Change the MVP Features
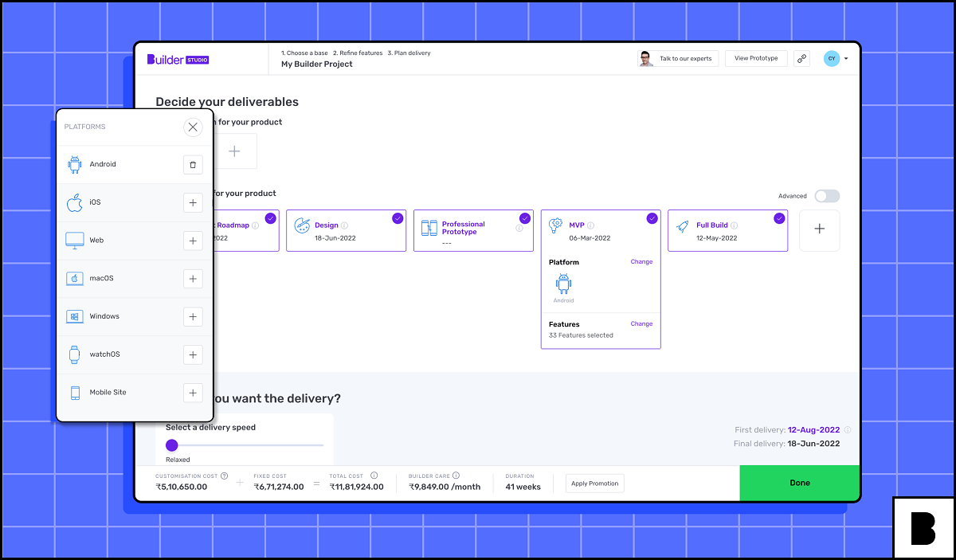 [x=641, y=324]
